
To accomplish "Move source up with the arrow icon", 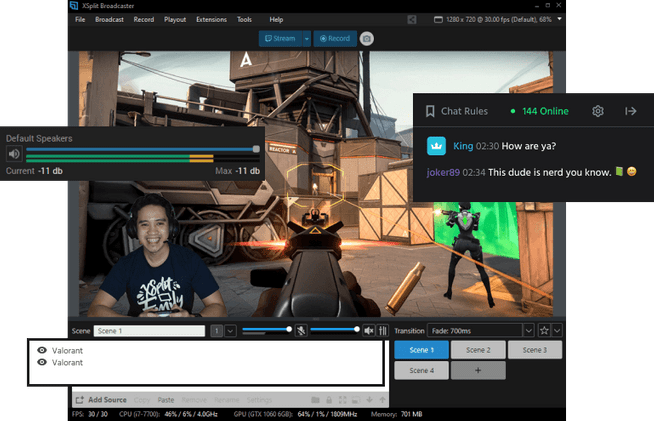I will coord(382,400).
